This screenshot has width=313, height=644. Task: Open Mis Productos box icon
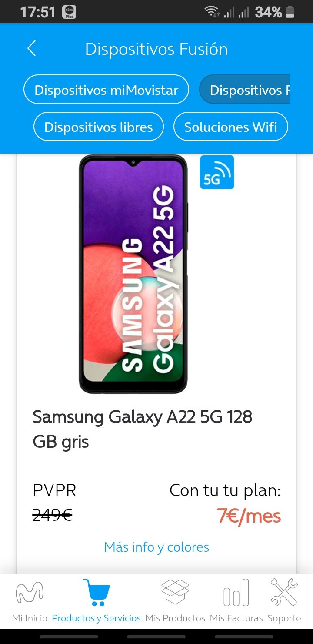175,592
